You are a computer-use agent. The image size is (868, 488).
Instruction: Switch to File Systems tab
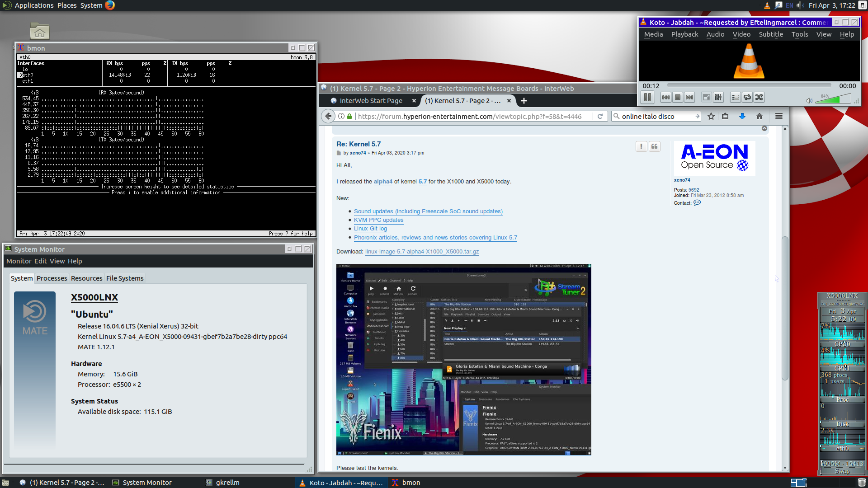pos(125,278)
